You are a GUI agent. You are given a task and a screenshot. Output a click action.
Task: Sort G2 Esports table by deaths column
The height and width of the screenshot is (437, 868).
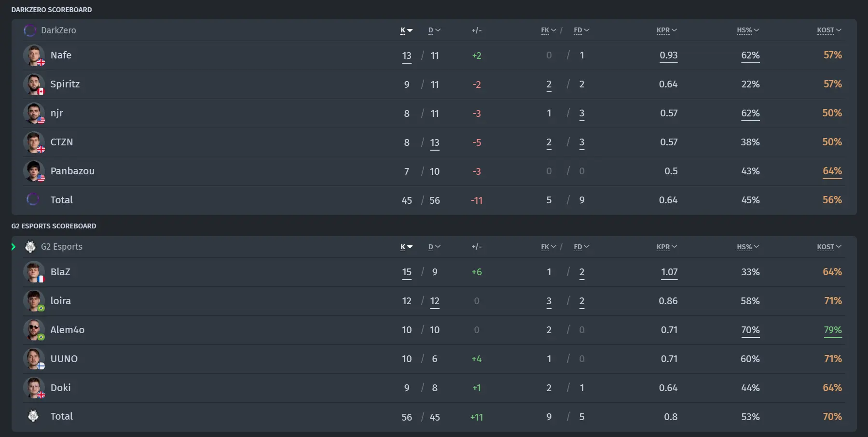tap(434, 247)
